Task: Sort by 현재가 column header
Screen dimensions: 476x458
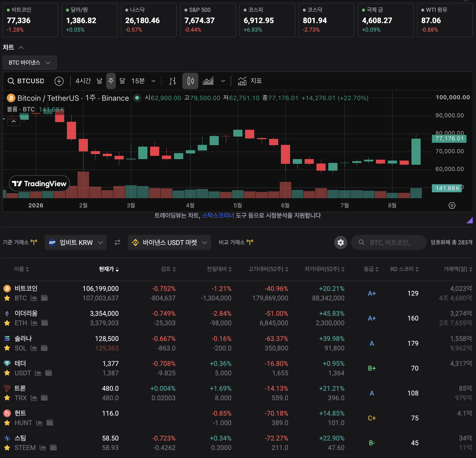Action: pos(109,269)
